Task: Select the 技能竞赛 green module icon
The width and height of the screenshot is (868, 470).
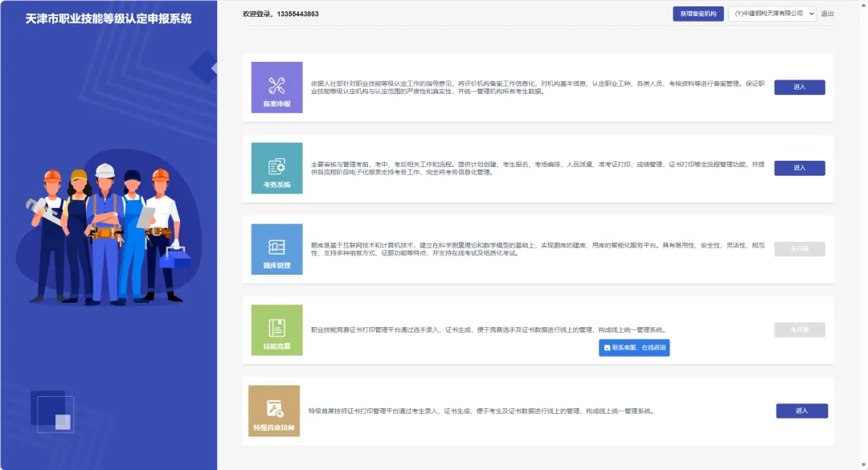Action: point(276,330)
